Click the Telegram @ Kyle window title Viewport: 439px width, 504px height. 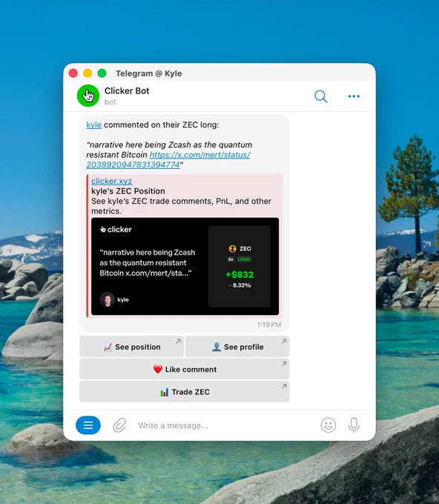click(x=148, y=73)
